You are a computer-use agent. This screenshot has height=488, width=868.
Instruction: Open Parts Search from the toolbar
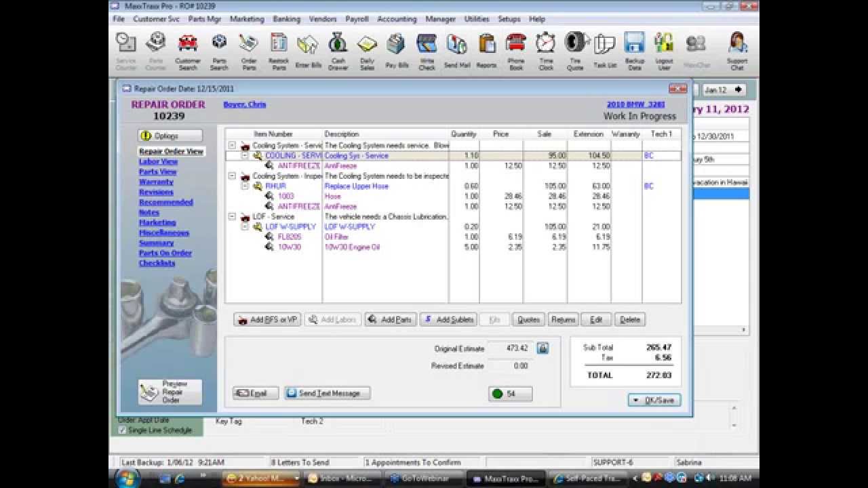[x=219, y=51]
